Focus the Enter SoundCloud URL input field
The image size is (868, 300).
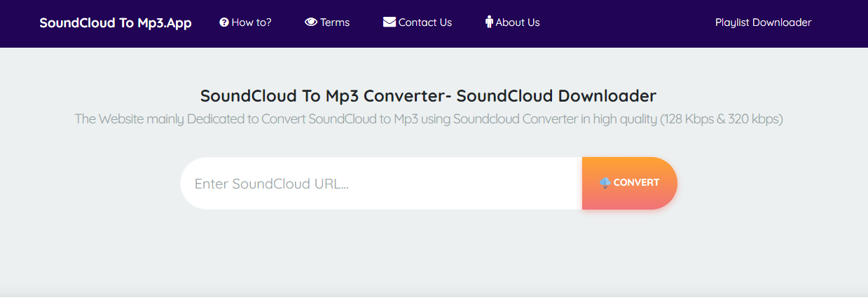coord(381,184)
